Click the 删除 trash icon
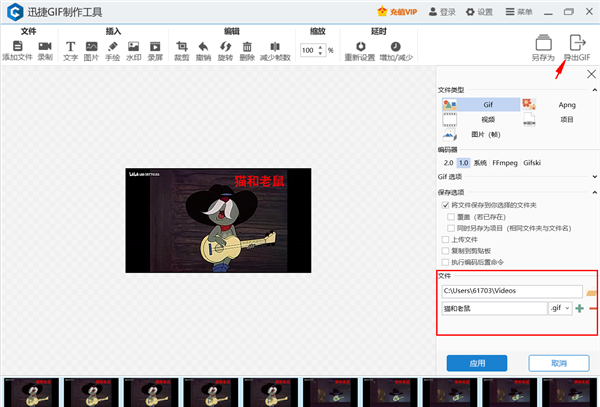600x407 pixels. 247,46
